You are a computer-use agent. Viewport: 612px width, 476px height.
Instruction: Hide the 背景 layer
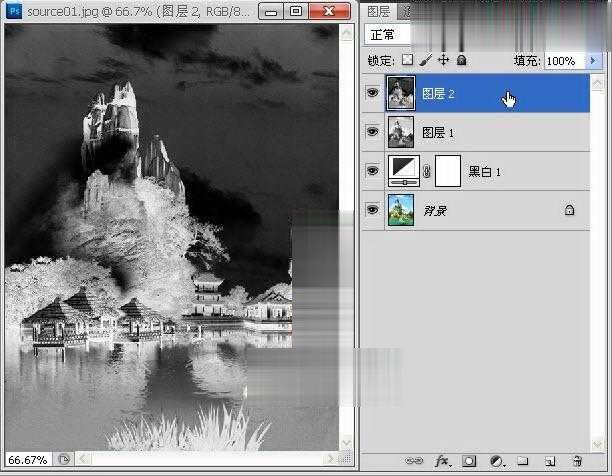372,210
